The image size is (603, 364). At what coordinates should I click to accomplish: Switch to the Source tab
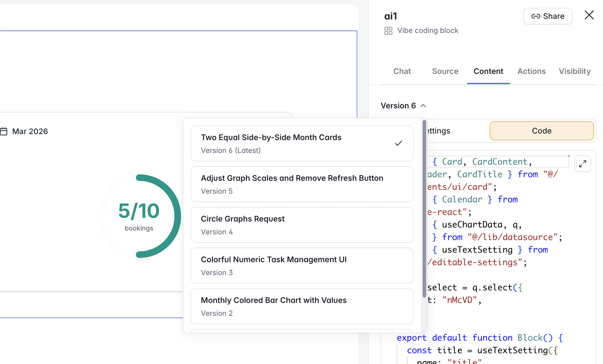click(445, 71)
